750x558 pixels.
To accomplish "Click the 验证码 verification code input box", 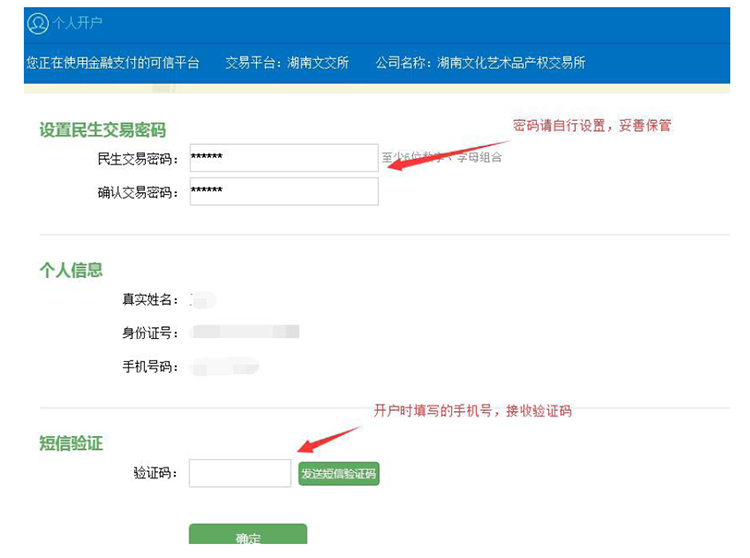I will [x=240, y=473].
